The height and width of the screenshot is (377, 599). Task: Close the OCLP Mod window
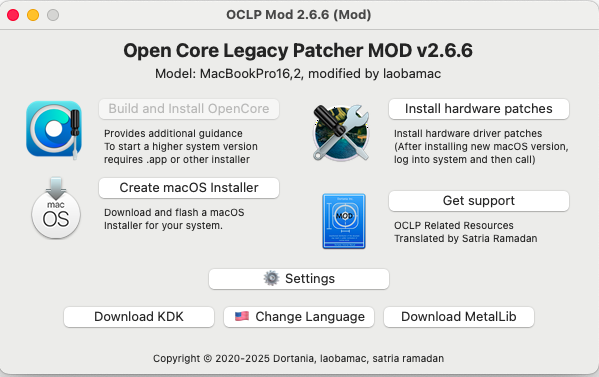coord(13,15)
